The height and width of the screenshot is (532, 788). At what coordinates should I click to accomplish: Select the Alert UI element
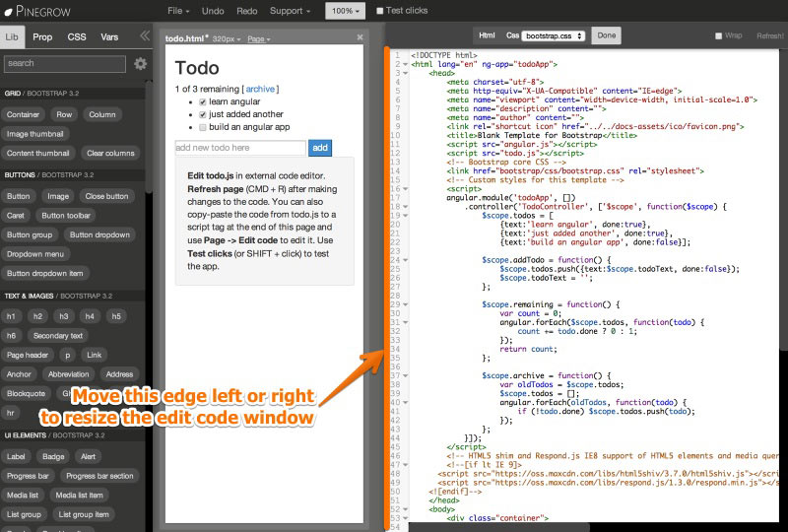coord(88,456)
